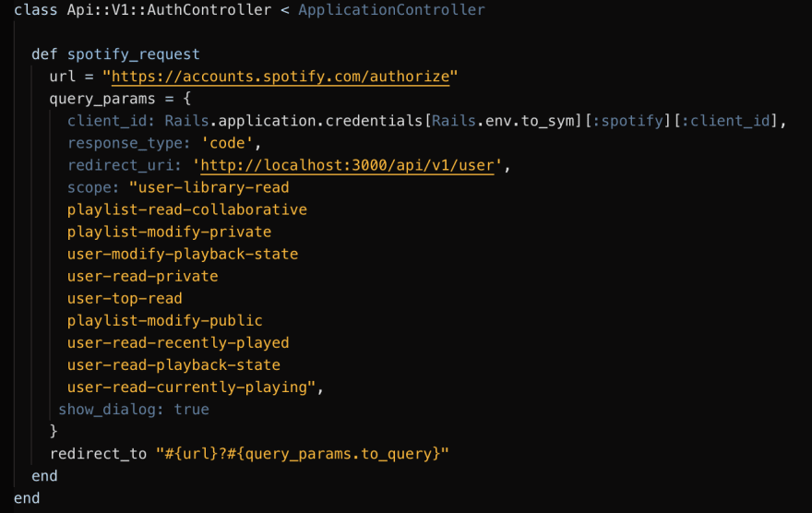
Task: Click the playlist-modify-public scope line
Action: [x=164, y=321]
